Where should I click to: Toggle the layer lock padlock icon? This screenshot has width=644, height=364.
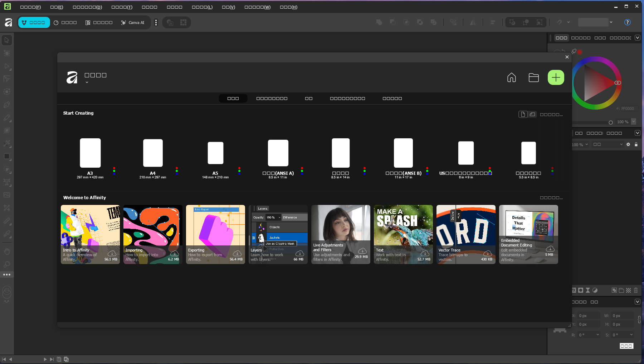point(636,144)
